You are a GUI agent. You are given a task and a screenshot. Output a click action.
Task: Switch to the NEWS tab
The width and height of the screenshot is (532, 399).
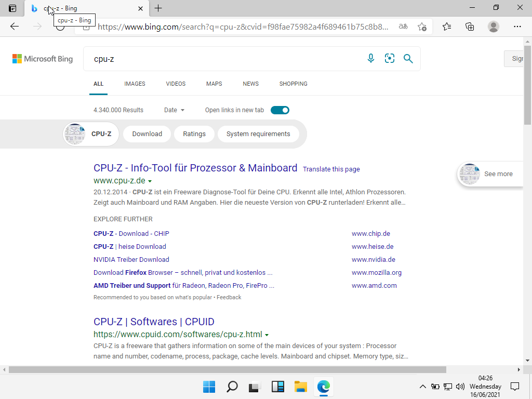251,84
